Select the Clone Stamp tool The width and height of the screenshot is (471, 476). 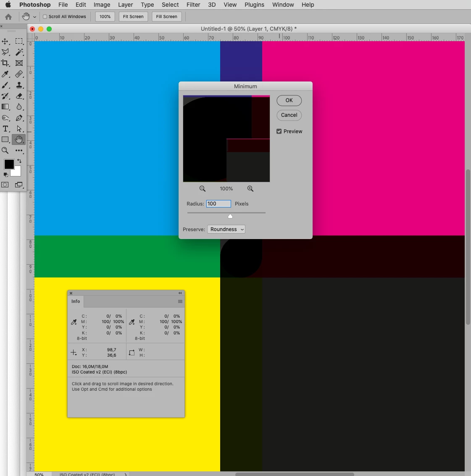tap(19, 85)
